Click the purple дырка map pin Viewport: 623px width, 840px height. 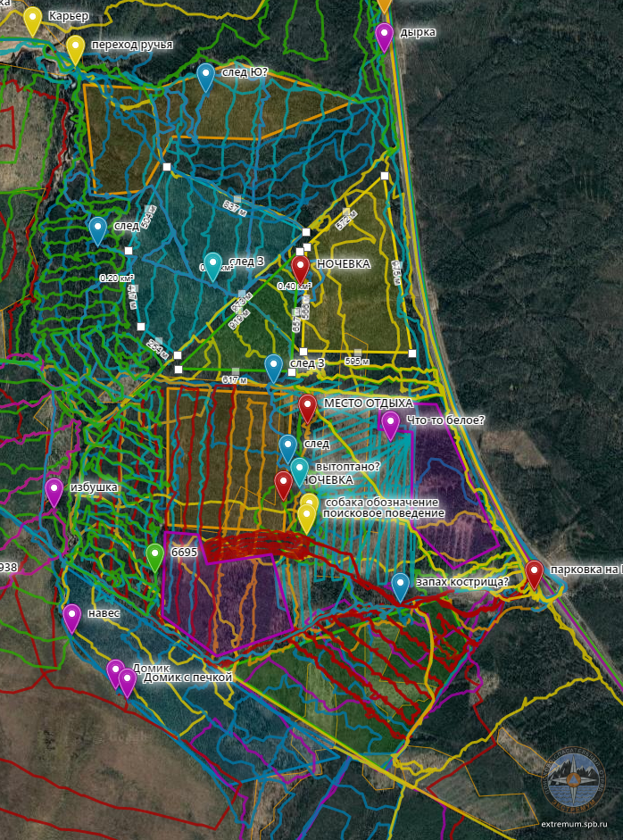384,36
